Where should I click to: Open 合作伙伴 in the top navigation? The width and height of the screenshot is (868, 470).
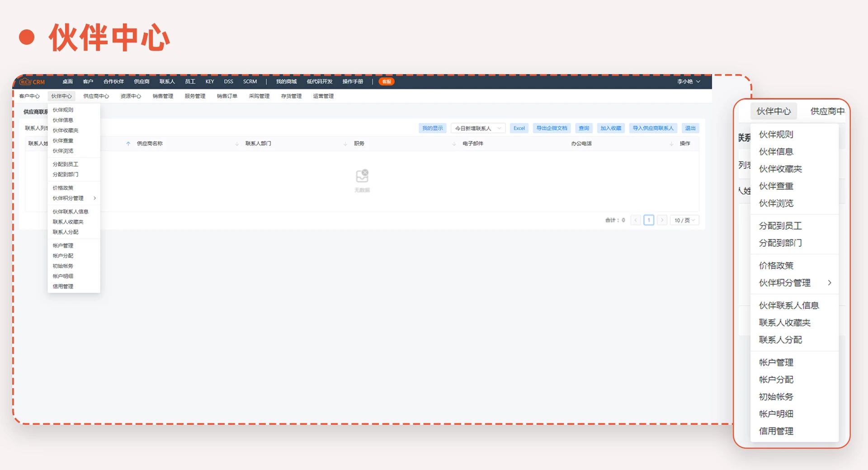[113, 82]
